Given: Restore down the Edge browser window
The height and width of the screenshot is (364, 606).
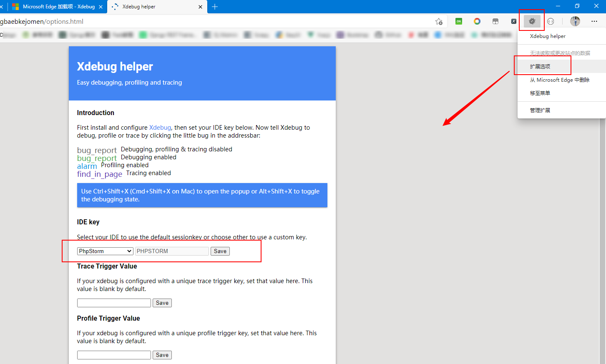Looking at the screenshot, I should pyautogui.click(x=577, y=6).
